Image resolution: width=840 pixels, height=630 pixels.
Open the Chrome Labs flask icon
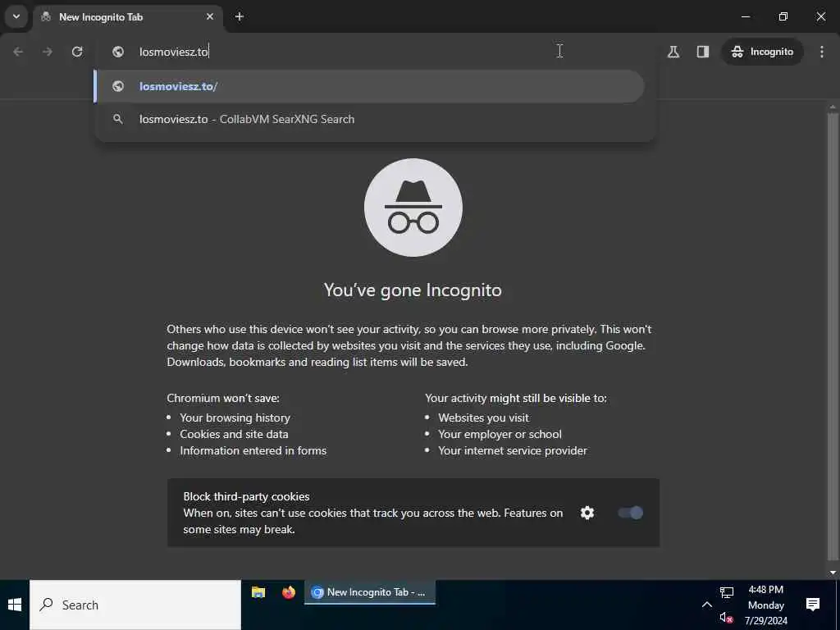coord(673,52)
